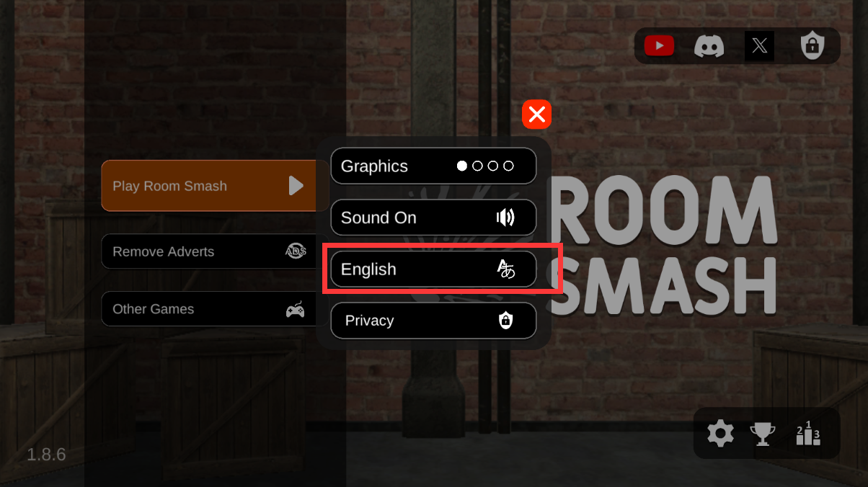Toggle the Sound On setting
The width and height of the screenshot is (868, 487).
[433, 218]
